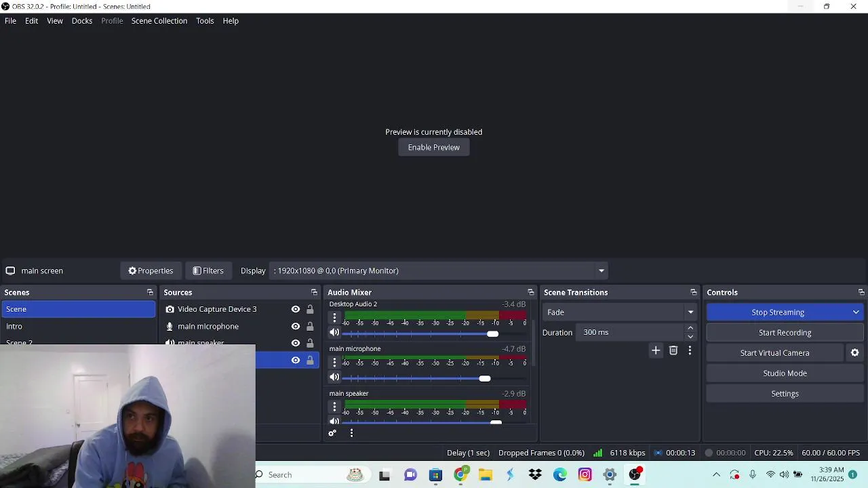The height and width of the screenshot is (488, 868).
Task: Configure virtual camera gear icon
Action: [854, 353]
